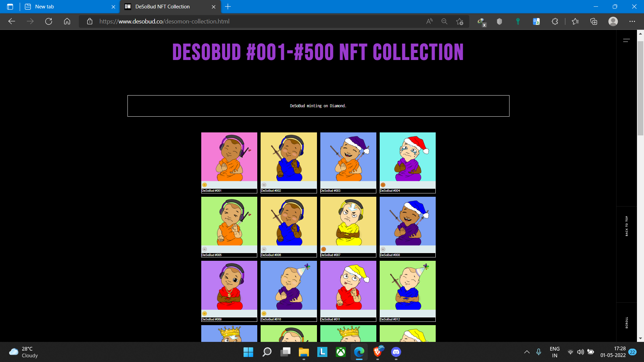The image size is (644, 362).
Task: Open the Extensions puzzle icon
Action: point(555,21)
